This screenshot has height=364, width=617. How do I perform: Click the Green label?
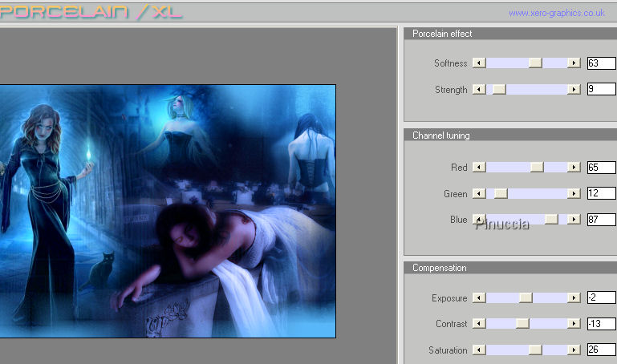click(456, 194)
